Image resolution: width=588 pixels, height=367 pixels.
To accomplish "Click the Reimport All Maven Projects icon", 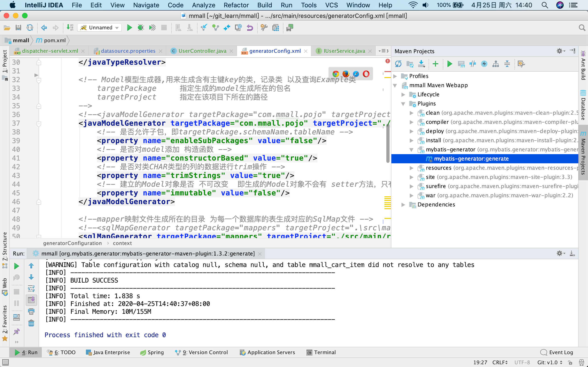I will (398, 64).
